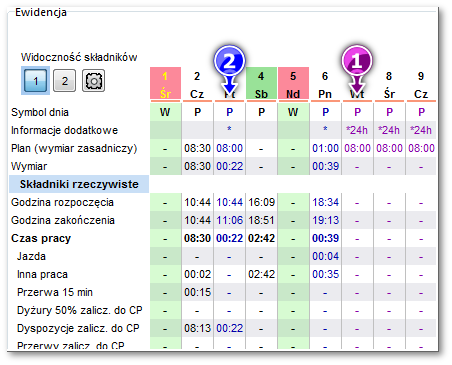This screenshot has width=452, height=365.
Task: Select day 5 Nd column header
Action: [x=293, y=84]
